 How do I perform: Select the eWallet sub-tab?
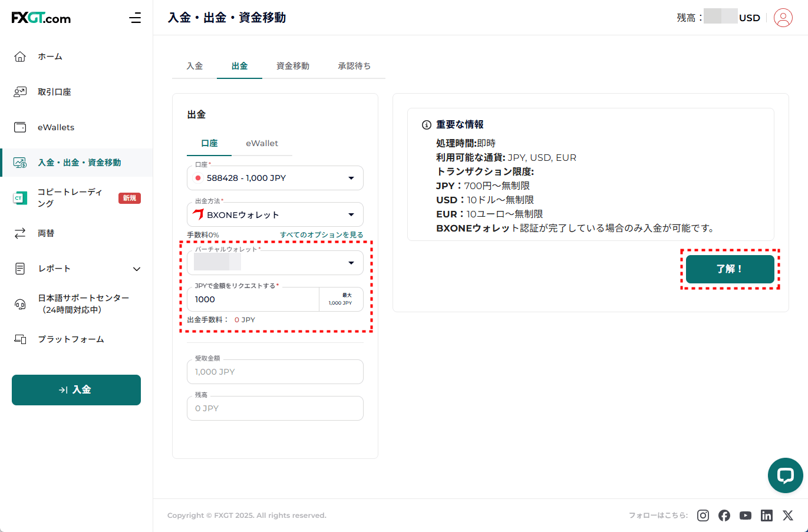(x=262, y=143)
